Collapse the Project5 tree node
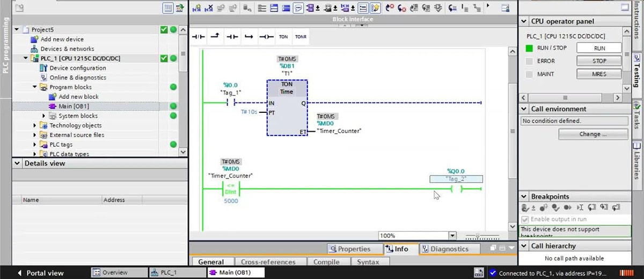 pos(17,30)
